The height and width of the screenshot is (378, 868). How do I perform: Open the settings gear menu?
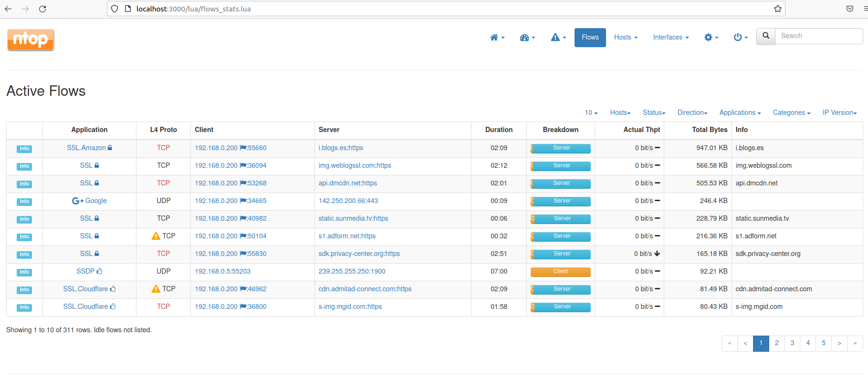coord(711,37)
